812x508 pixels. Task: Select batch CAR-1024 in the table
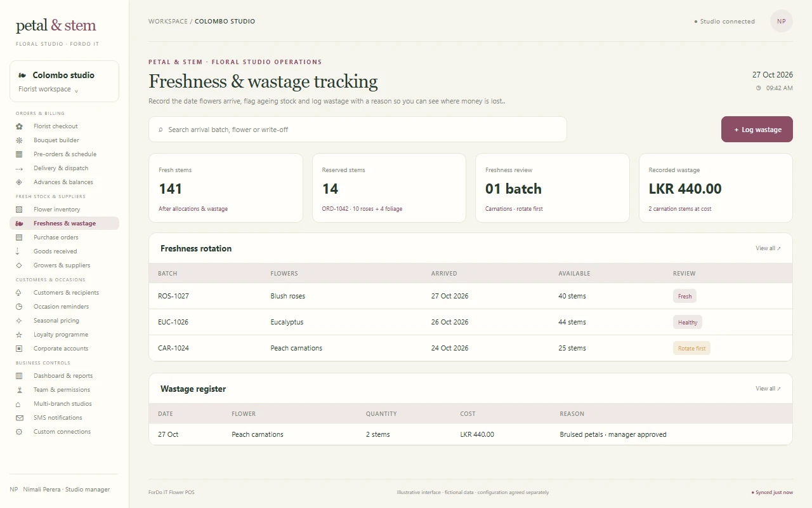(471, 348)
